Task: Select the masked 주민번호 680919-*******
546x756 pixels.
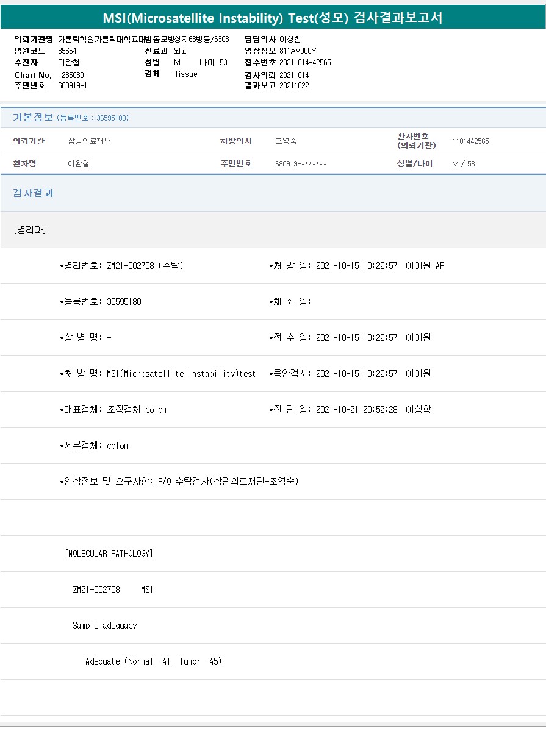Action: click(301, 164)
